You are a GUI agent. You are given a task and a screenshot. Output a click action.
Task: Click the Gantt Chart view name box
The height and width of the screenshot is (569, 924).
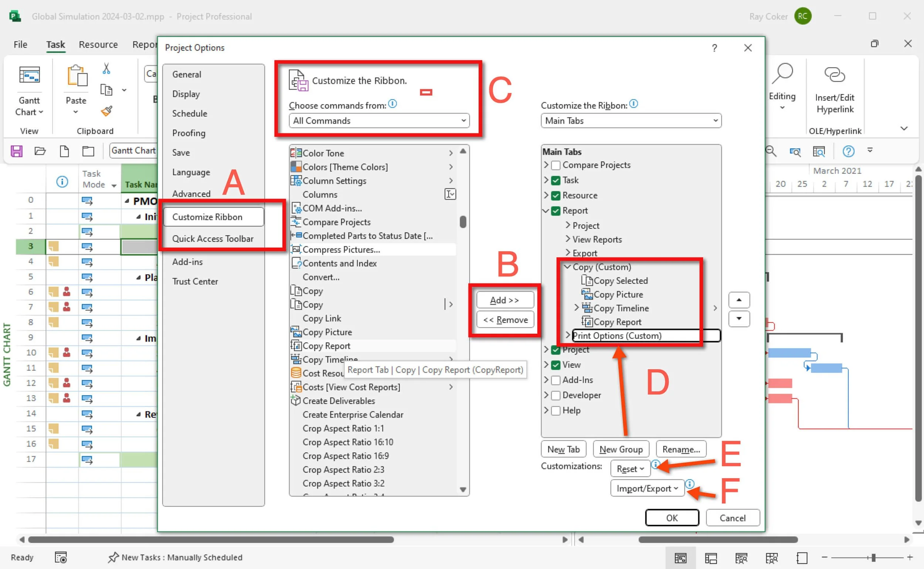134,150
